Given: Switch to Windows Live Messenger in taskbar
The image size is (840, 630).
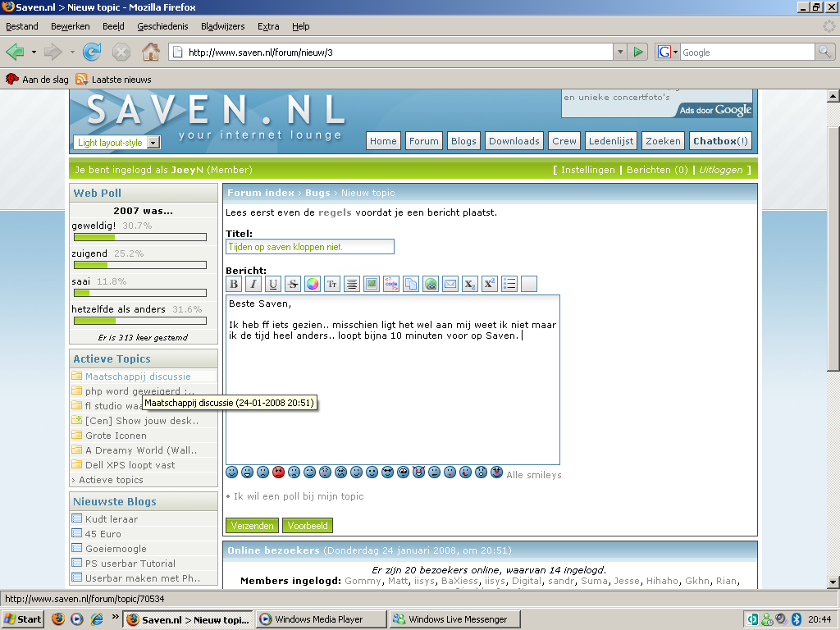Looking at the screenshot, I should [455, 619].
